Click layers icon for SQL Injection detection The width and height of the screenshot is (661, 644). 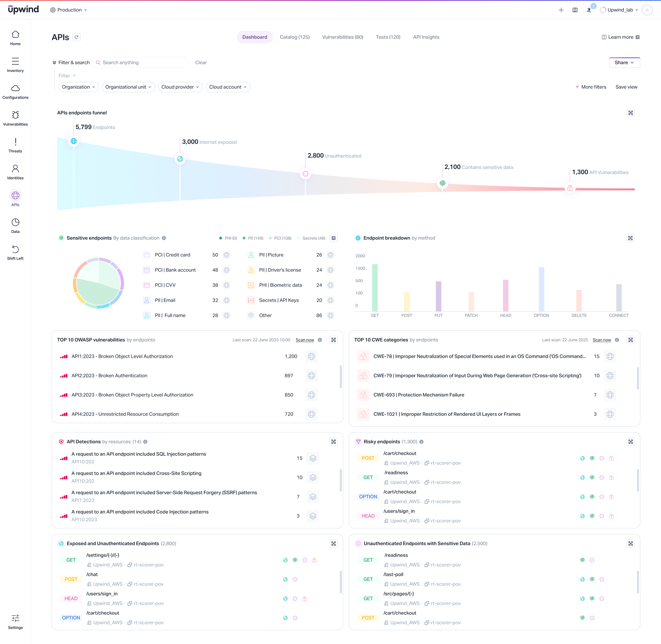coord(313,458)
